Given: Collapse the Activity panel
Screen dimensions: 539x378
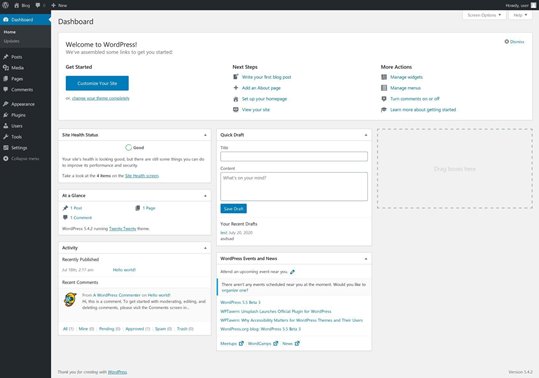Looking at the screenshot, I should pyautogui.click(x=205, y=248).
